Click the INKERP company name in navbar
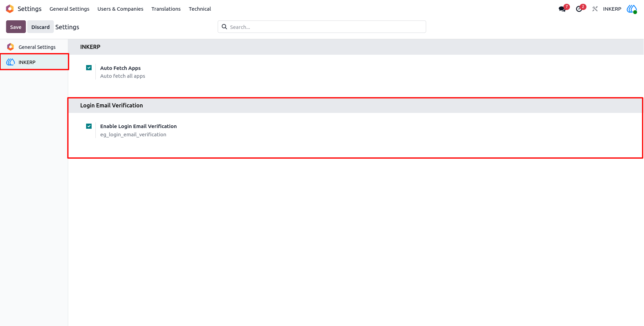Screen dimensions: 644x326 [612, 9]
